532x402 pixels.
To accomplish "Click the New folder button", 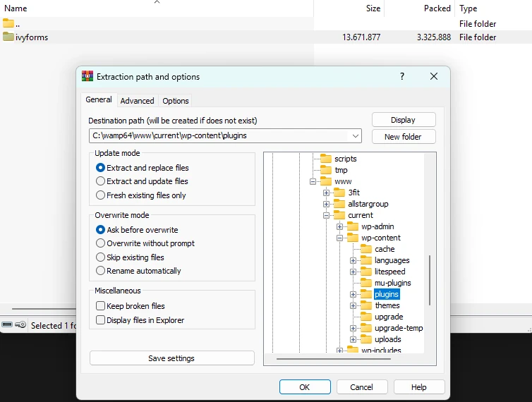I will coord(404,137).
